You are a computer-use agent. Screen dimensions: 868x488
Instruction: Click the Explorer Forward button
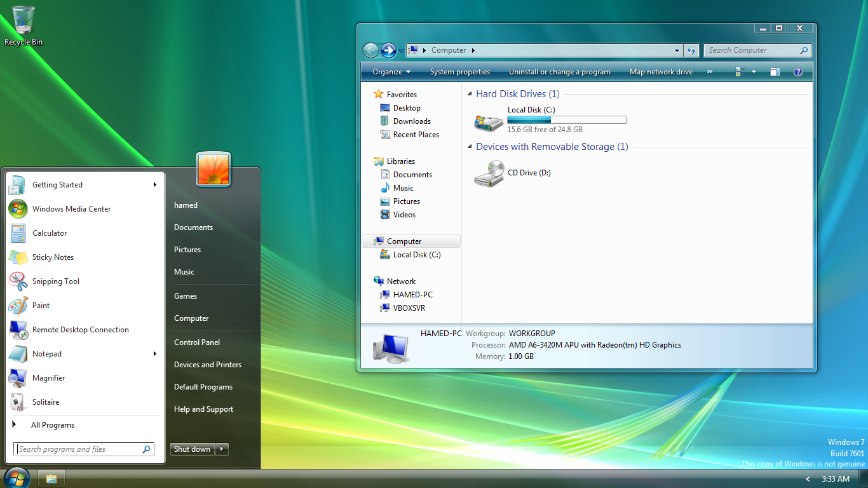tap(388, 50)
